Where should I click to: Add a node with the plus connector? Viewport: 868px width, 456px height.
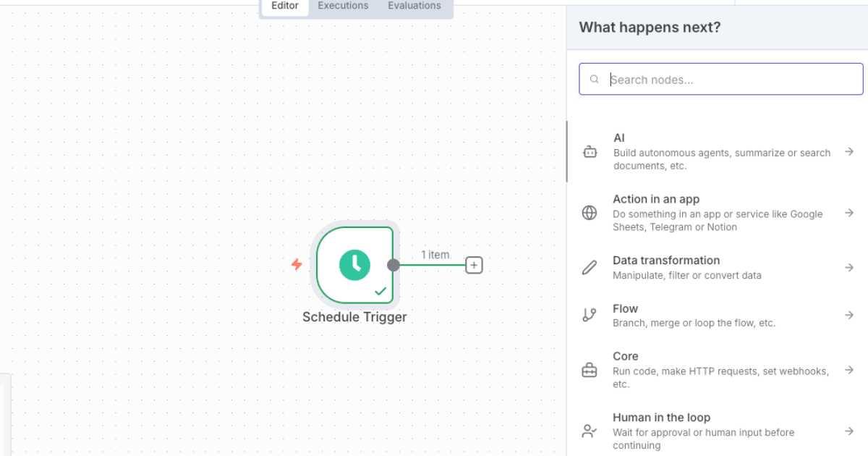(x=474, y=265)
